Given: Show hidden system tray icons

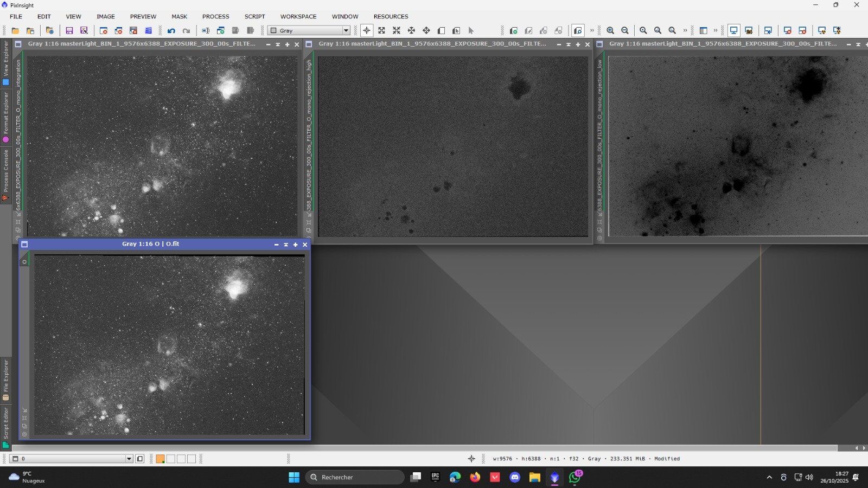Looking at the screenshot, I should click(769, 477).
